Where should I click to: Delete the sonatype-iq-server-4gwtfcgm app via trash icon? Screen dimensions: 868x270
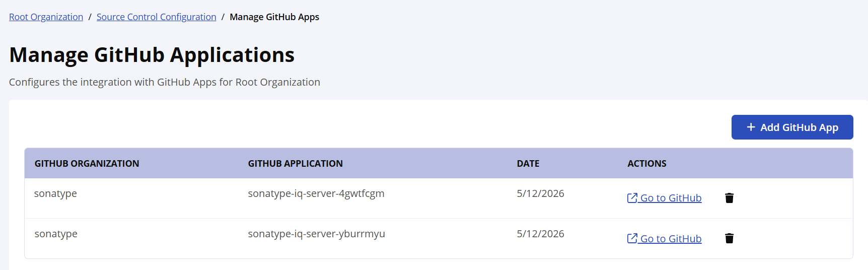729,198
